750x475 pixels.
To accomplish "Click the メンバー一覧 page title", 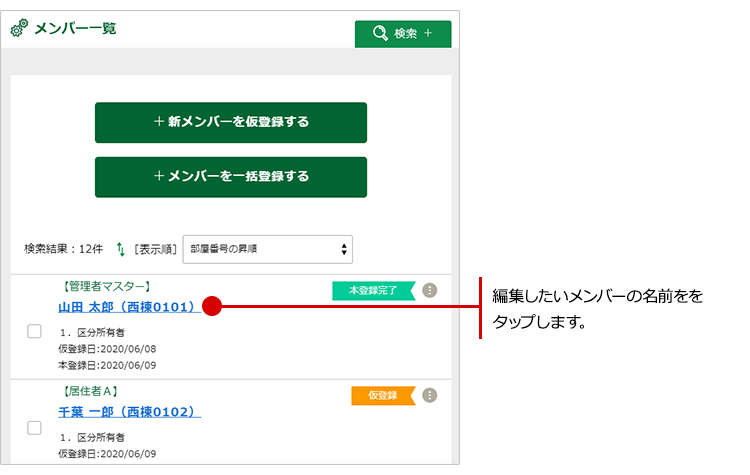I will click(75, 29).
